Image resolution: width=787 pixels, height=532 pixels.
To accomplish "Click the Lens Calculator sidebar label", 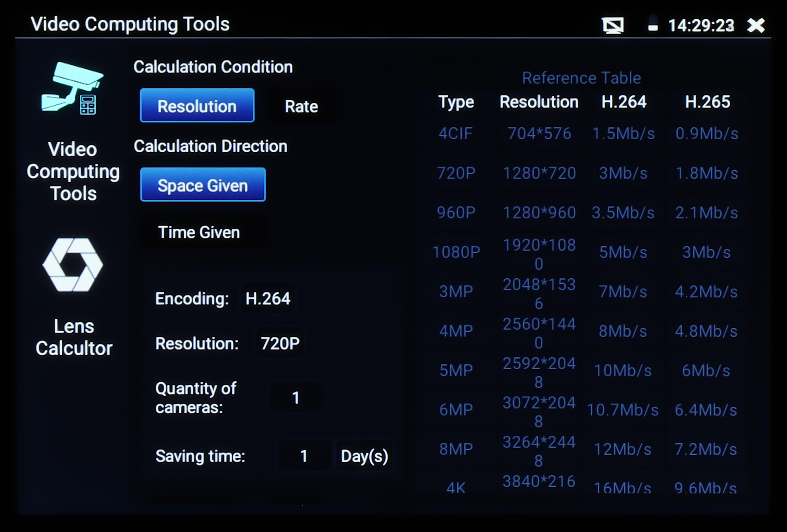I will [74, 337].
